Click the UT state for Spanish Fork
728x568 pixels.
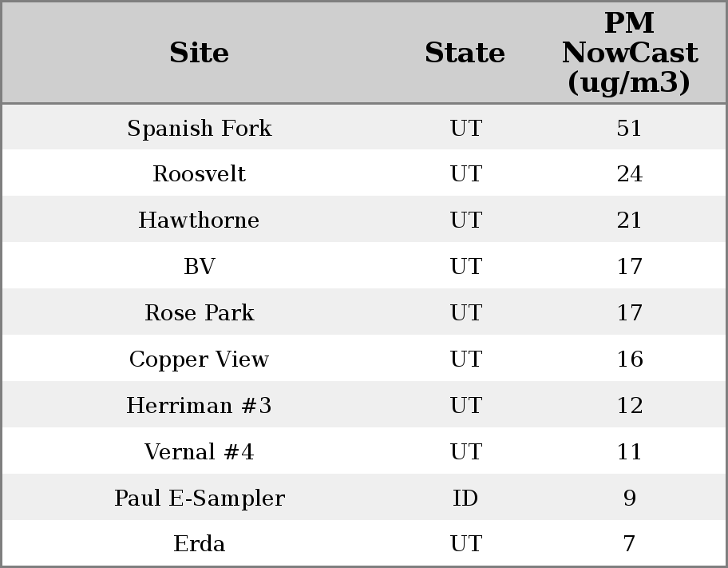point(465,129)
